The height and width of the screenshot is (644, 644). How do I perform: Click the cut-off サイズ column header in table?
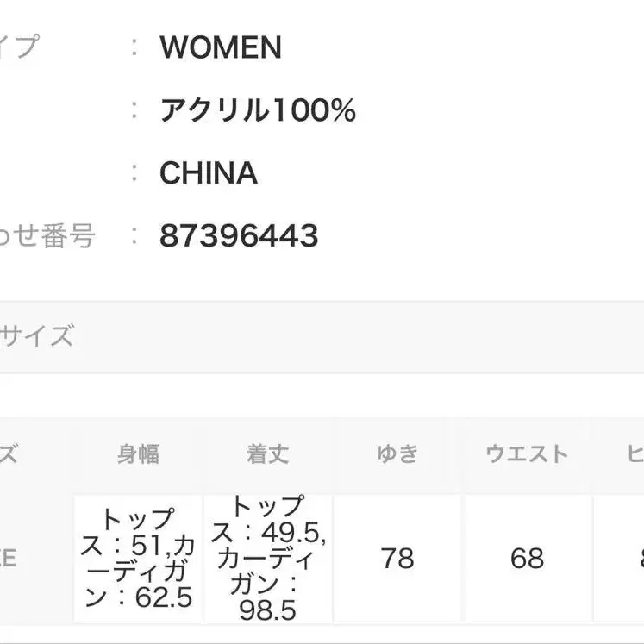click(x=10, y=453)
